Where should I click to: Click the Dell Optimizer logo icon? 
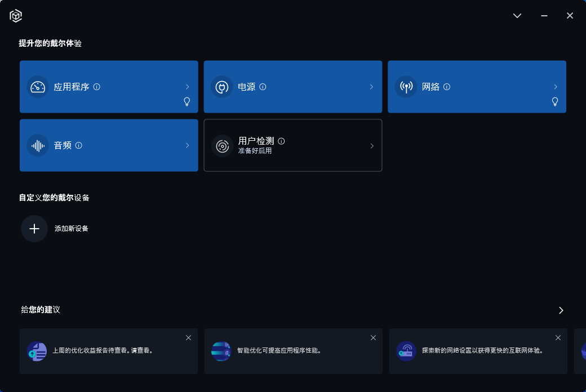pos(16,16)
